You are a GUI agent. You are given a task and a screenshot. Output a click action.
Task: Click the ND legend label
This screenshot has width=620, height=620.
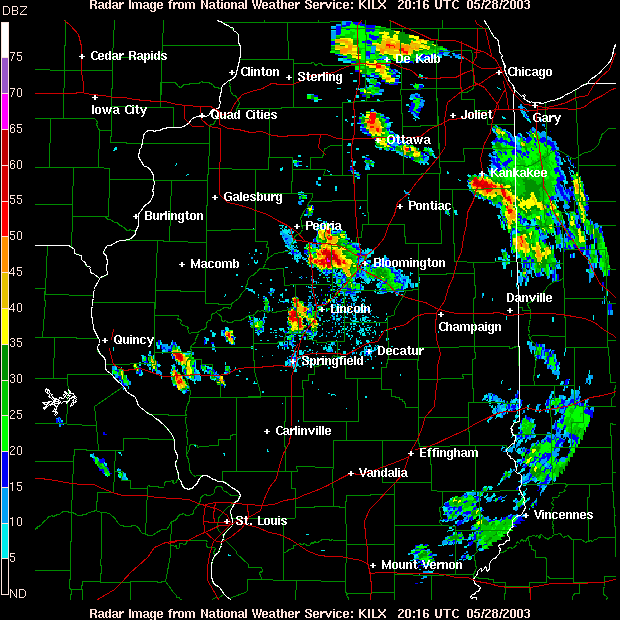[18, 594]
